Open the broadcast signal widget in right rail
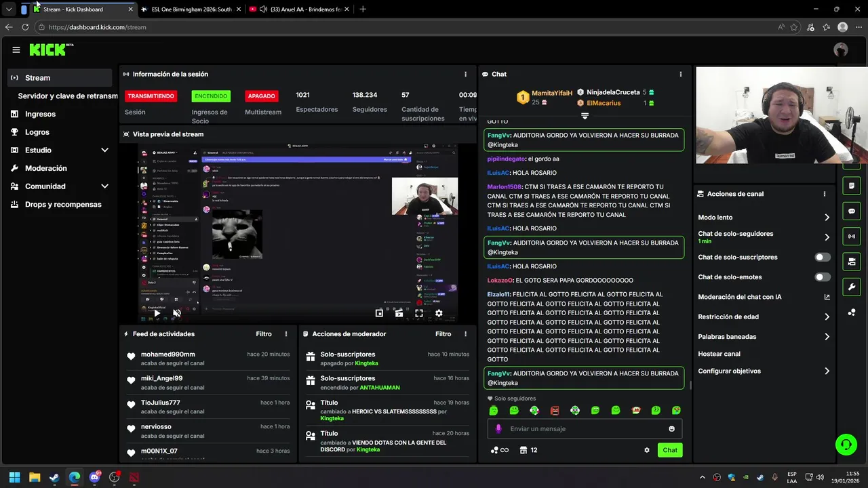Image resolution: width=868 pixels, height=488 pixels. (852, 237)
